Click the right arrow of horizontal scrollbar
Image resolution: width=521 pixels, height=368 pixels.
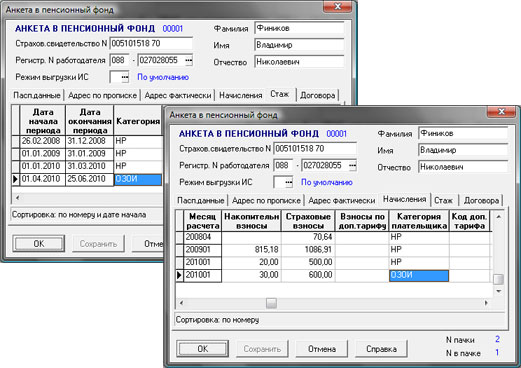click(x=486, y=303)
